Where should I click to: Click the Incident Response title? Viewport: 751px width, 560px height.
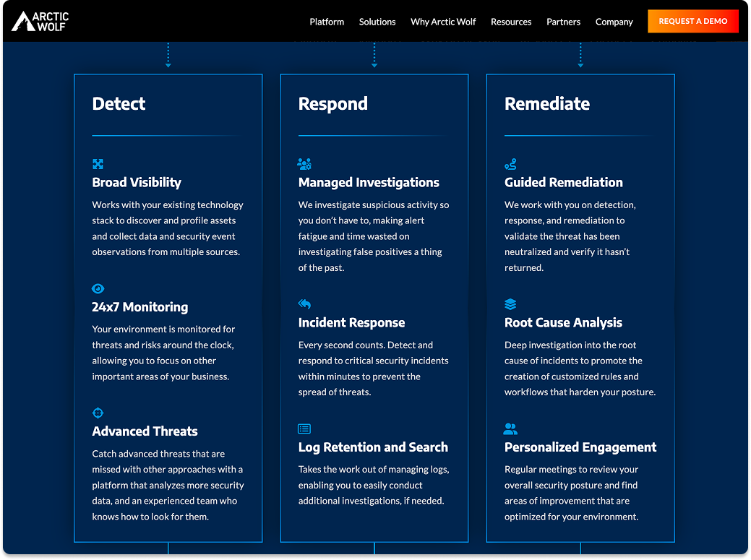[351, 322]
